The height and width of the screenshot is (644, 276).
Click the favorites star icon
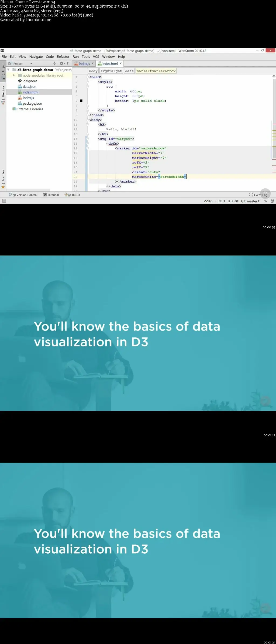3,187
